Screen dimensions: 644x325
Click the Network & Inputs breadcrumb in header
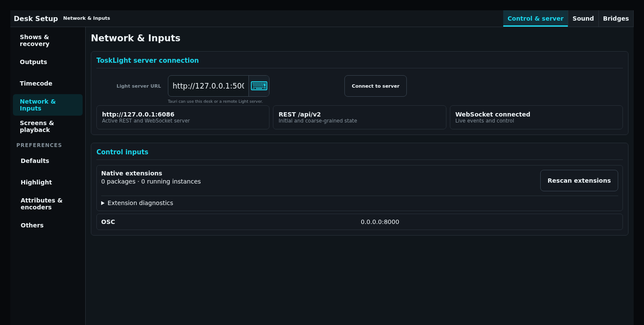87,18
